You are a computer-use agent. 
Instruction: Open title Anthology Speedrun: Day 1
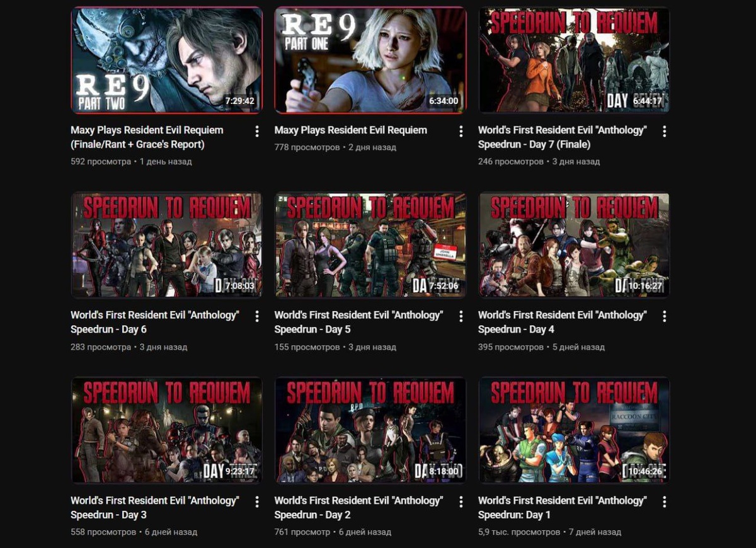pos(563,508)
